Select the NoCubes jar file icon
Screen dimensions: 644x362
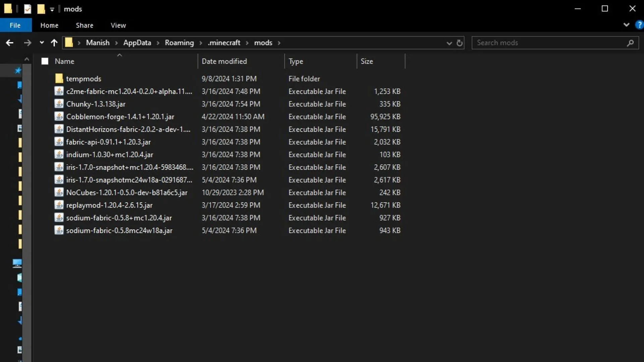(59, 192)
